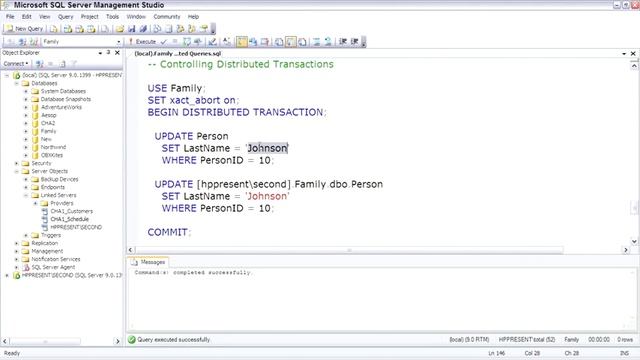Viewport: 640px width, 360px height.
Task: Select the Messages results tab
Action: 148,262
